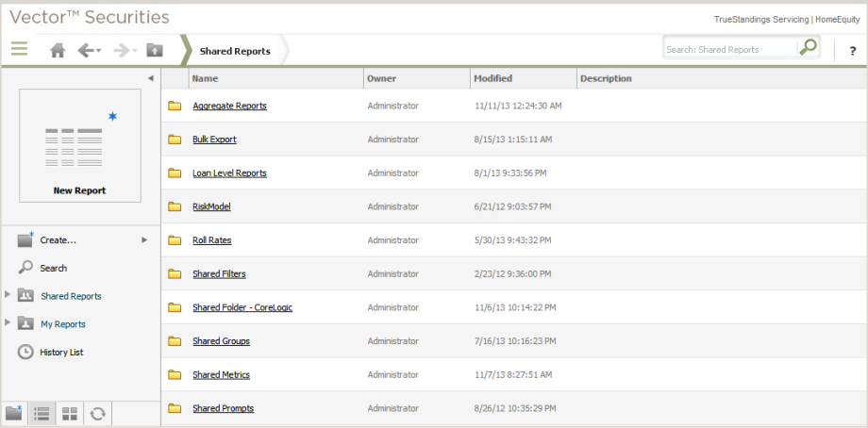Open the Shared Folder - CoreLogic link
The width and height of the screenshot is (868, 428).
coord(242,307)
